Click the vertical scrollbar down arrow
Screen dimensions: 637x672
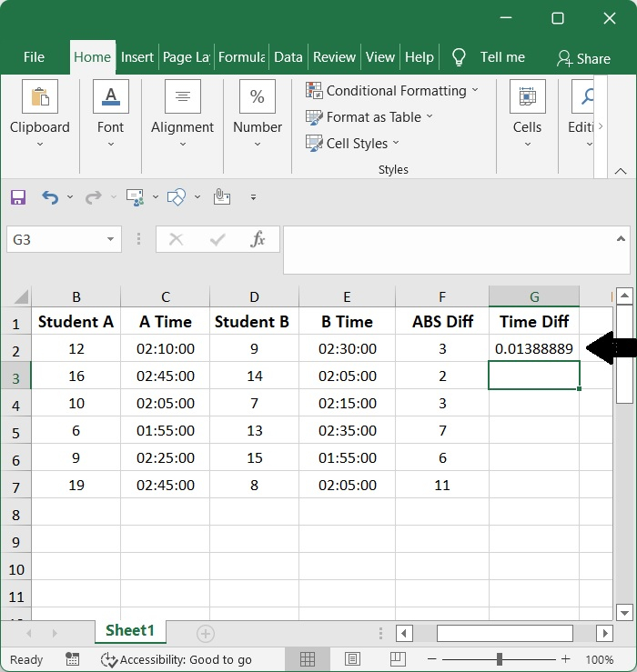(x=624, y=613)
